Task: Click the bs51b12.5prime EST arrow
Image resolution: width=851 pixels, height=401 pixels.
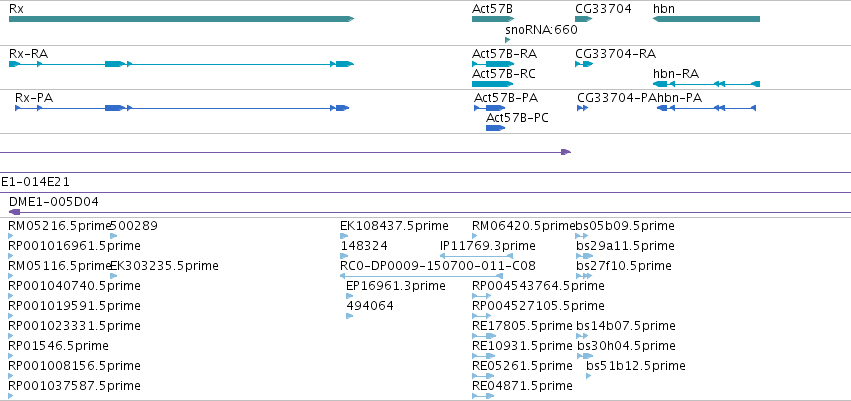Action: point(589,375)
